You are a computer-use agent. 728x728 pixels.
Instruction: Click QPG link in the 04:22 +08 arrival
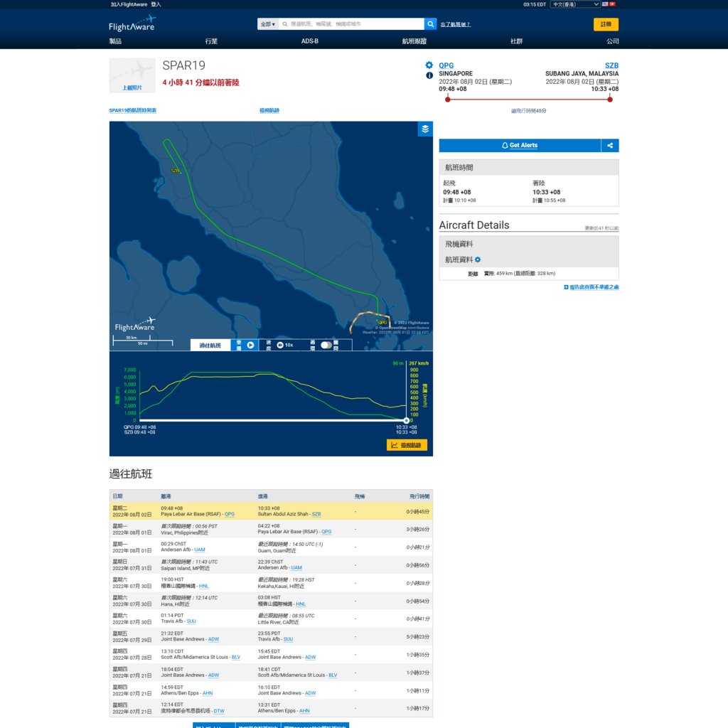(x=326, y=532)
